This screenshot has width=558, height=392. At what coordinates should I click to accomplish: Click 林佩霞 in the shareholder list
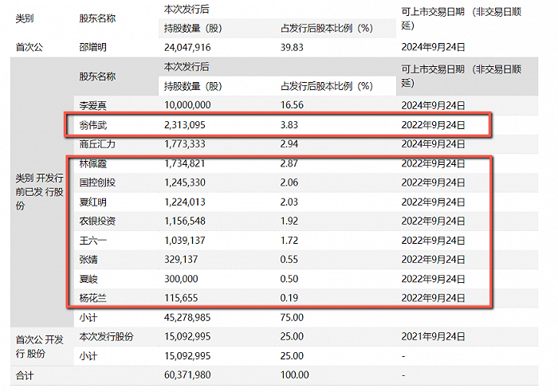(x=92, y=163)
